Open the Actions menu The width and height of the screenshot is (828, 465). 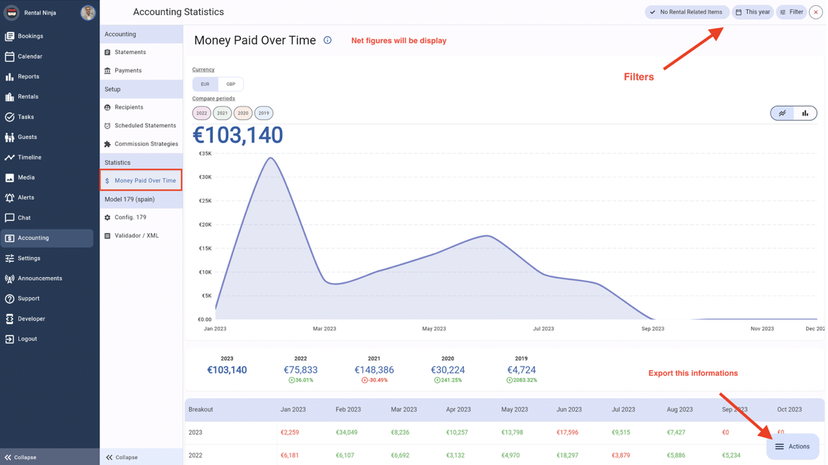point(793,446)
